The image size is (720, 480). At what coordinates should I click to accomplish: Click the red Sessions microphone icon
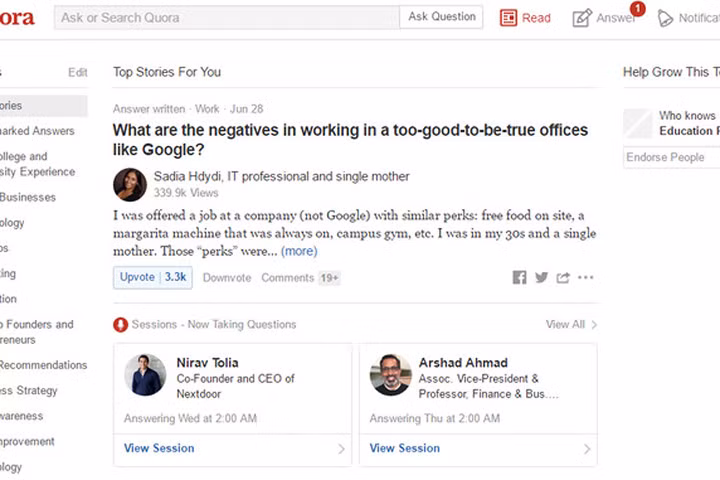click(x=120, y=325)
